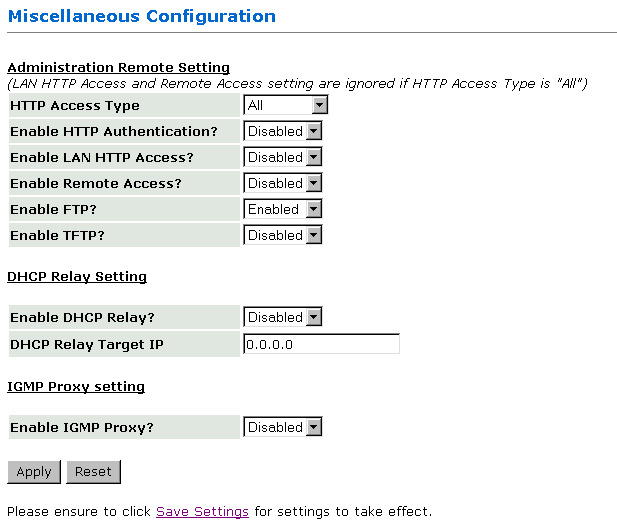Click the Enable IGMP Proxy? label
This screenshot has height=530, width=617.
click(83, 427)
